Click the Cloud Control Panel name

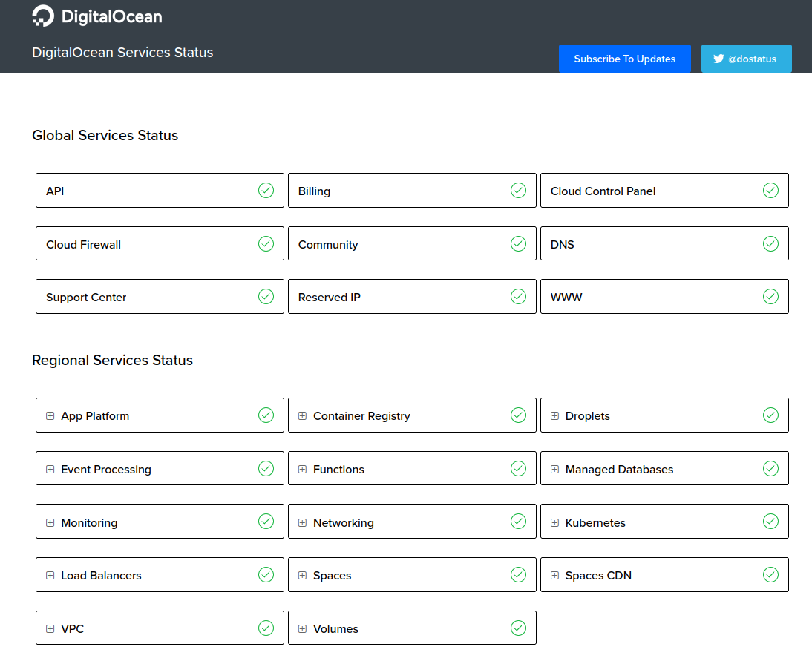tap(603, 191)
